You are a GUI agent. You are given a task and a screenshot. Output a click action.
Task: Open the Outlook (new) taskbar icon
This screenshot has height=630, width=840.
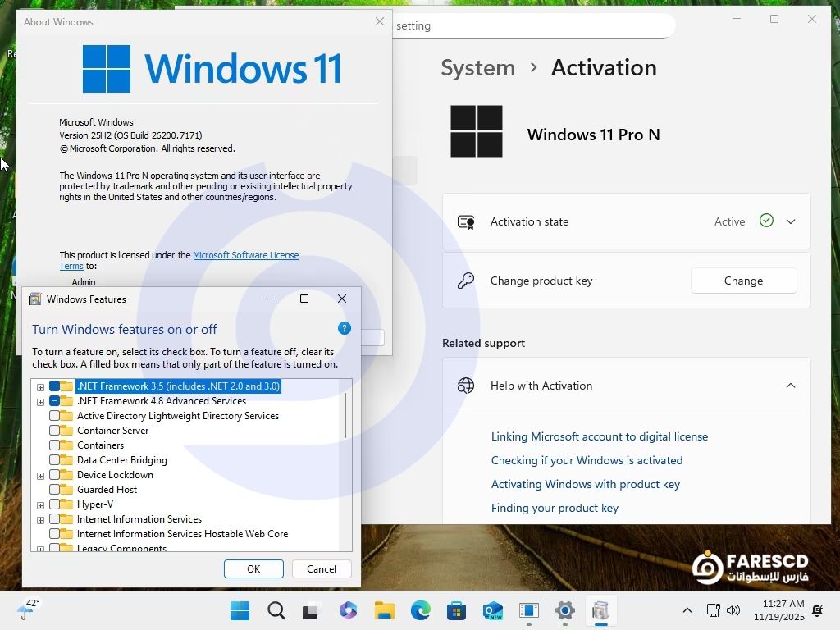coord(492,611)
